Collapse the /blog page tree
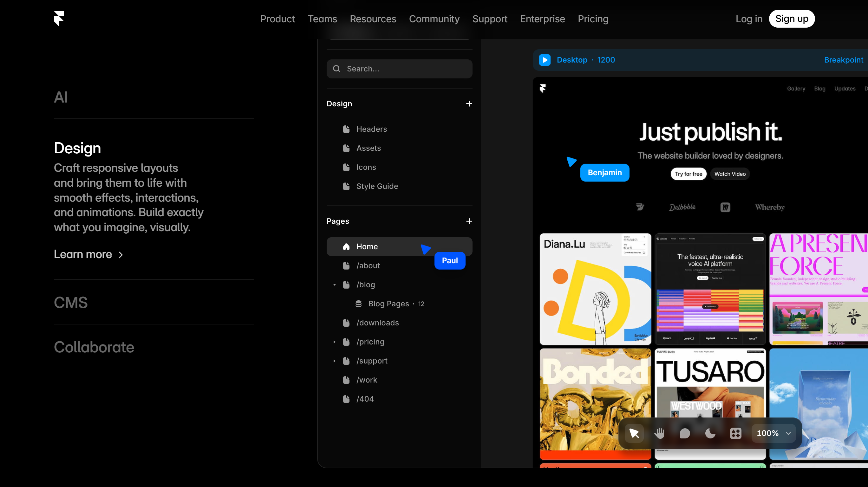The width and height of the screenshot is (868, 487). 335,285
